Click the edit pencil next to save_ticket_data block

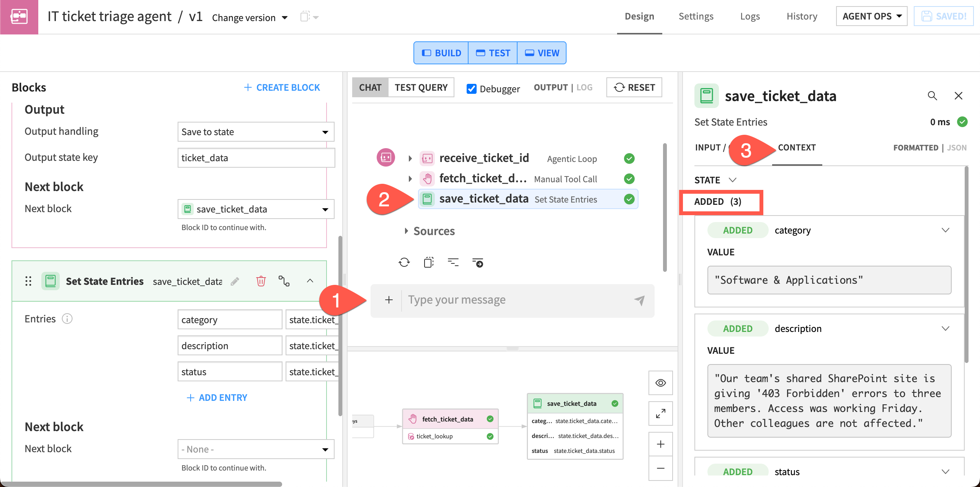(x=235, y=281)
